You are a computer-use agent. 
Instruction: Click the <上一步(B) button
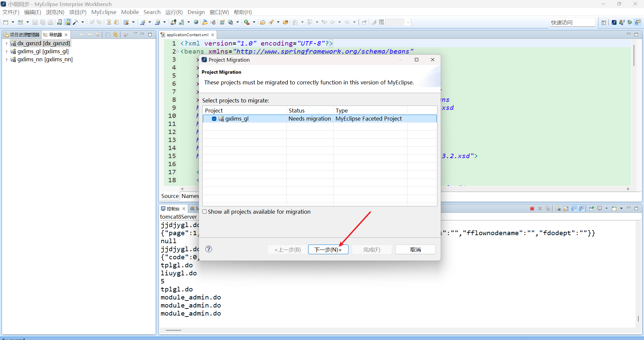[x=288, y=250]
